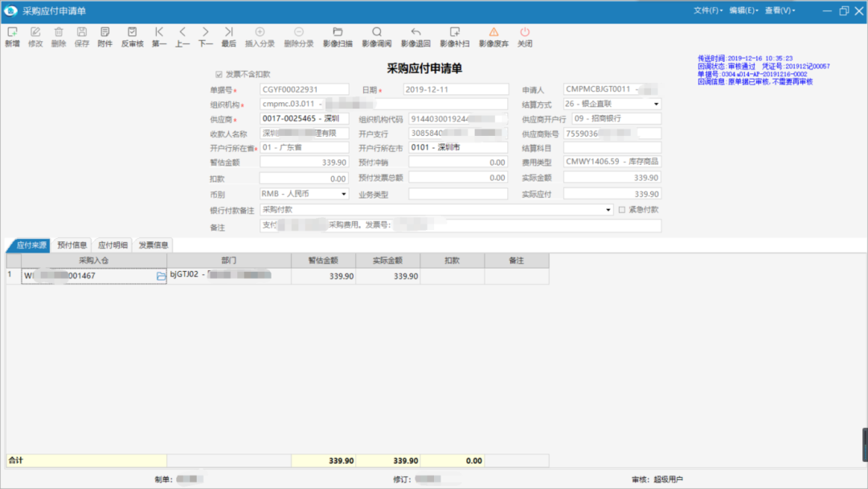
Task: Open 影像调阅 (image view) tool
Action: [376, 36]
